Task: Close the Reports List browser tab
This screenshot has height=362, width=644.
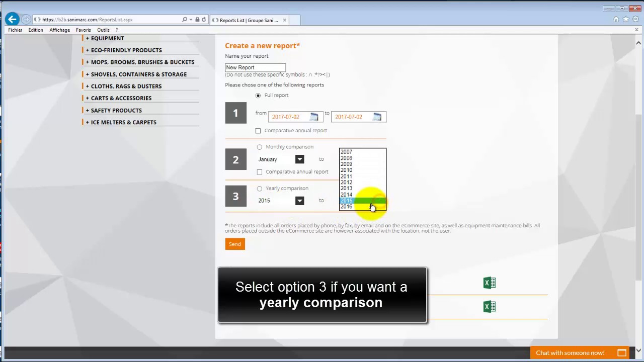Action: [284, 20]
